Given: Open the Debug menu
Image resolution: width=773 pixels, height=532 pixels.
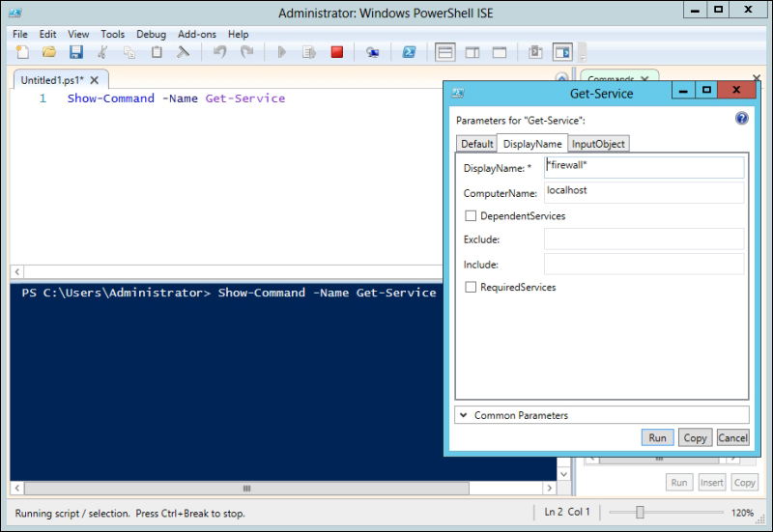Looking at the screenshot, I should [152, 34].
